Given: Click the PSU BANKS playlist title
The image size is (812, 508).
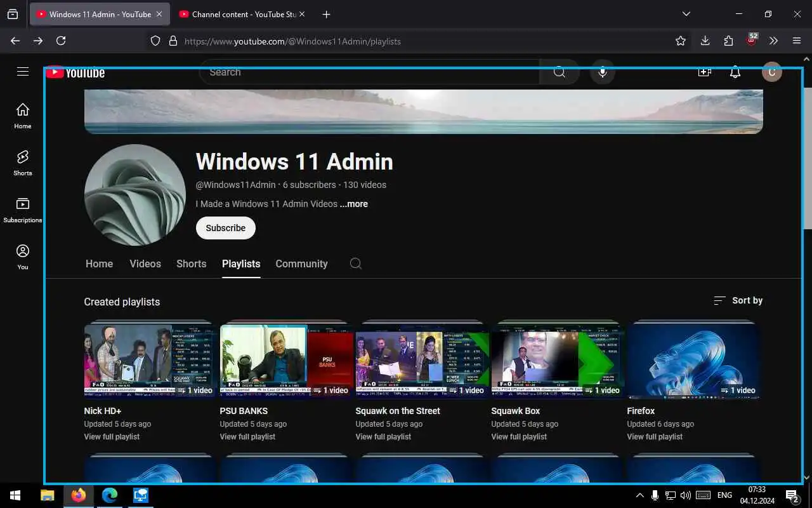Looking at the screenshot, I should pyautogui.click(x=244, y=411).
